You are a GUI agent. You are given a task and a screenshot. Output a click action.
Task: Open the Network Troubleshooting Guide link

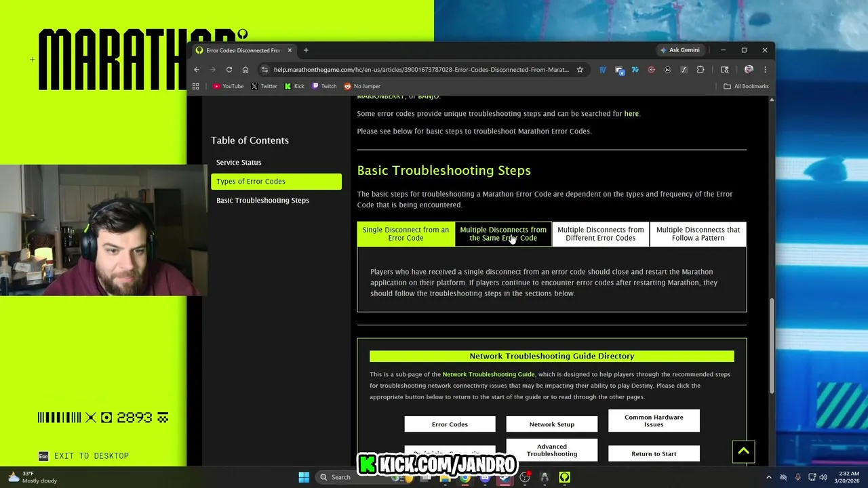coord(488,374)
